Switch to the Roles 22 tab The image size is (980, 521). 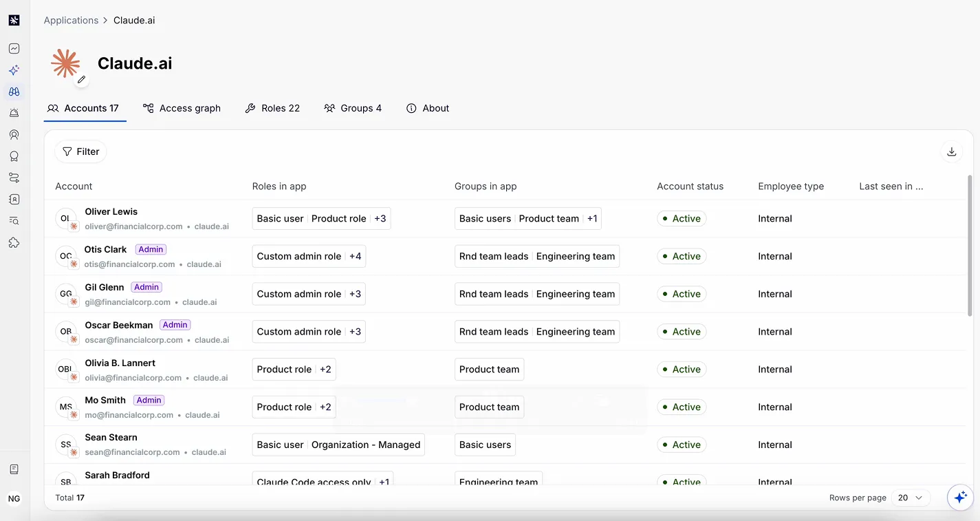pos(272,108)
